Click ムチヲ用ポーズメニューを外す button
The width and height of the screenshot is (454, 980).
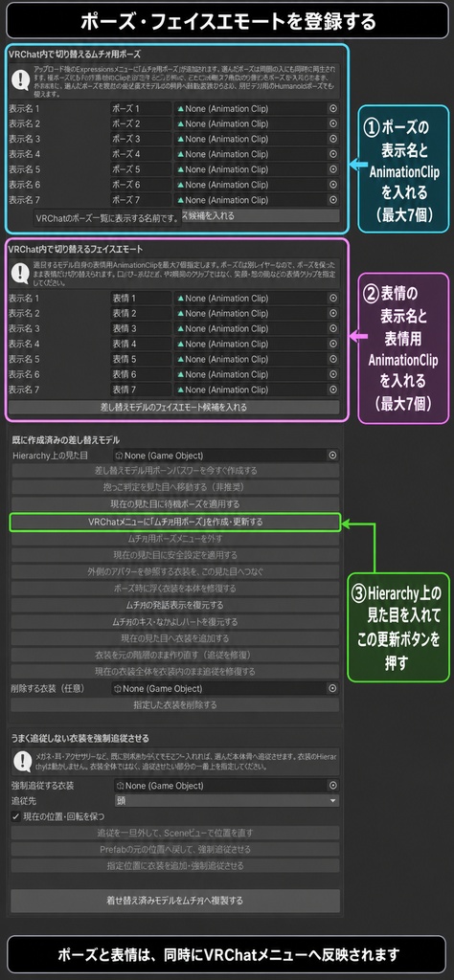[175, 538]
